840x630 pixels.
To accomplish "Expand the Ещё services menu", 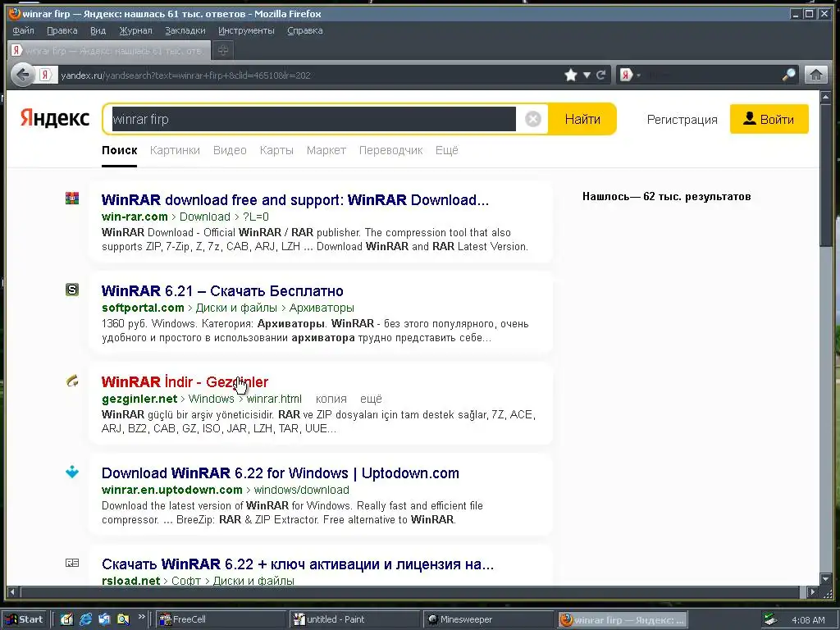I will pos(447,151).
